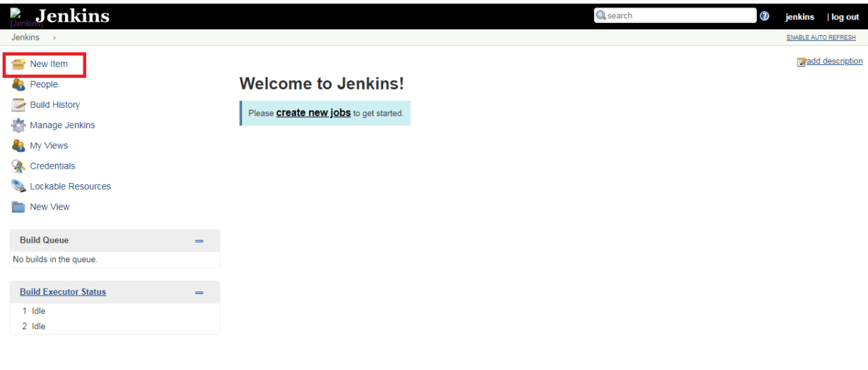Click the add description edit icon

click(802, 62)
